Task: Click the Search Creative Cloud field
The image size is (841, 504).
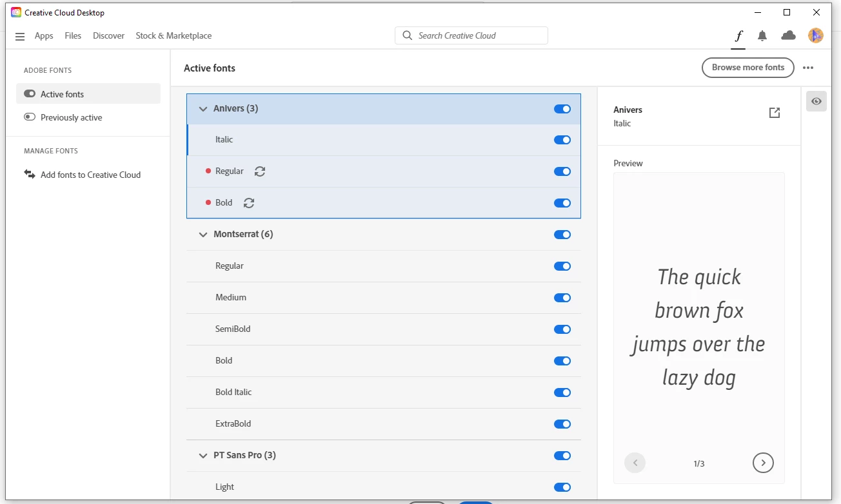Action: coord(471,35)
